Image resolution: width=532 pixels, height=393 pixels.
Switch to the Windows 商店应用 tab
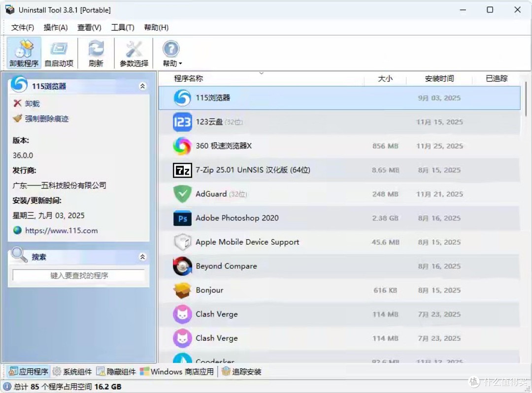[x=177, y=371]
